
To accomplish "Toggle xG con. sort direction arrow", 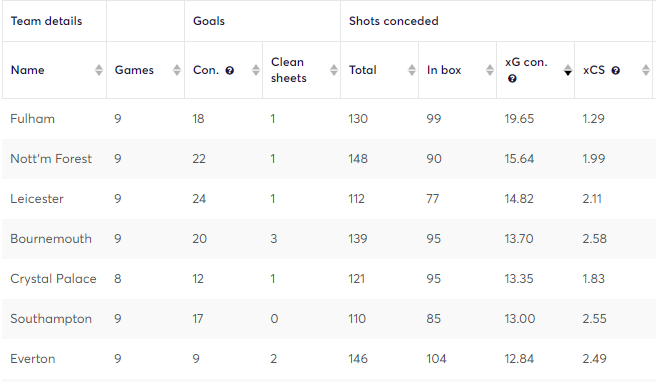I will tap(568, 70).
